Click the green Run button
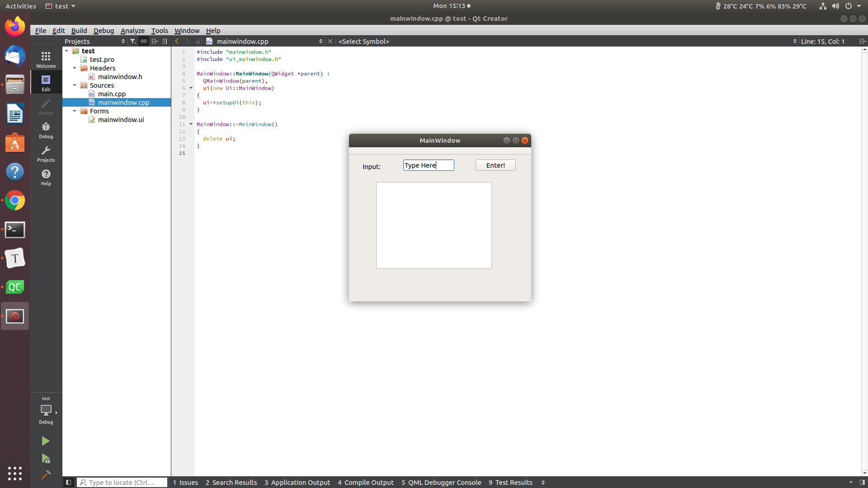Viewport: 868px width, 488px height. coord(46,441)
